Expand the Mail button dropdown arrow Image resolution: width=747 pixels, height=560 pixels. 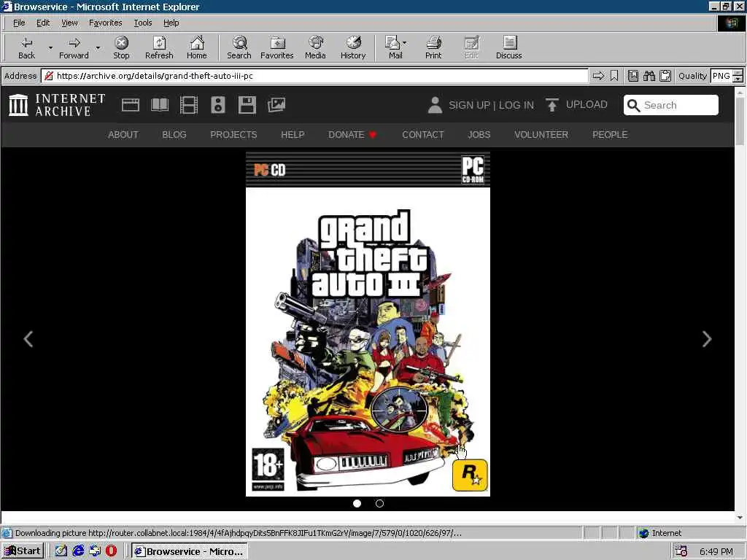coord(404,43)
